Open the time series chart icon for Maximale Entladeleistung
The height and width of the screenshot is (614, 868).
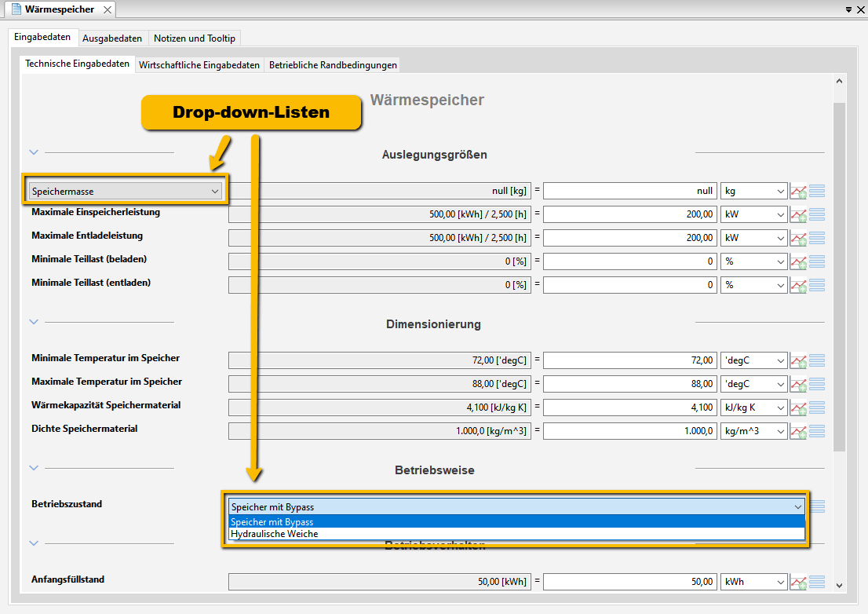point(798,238)
